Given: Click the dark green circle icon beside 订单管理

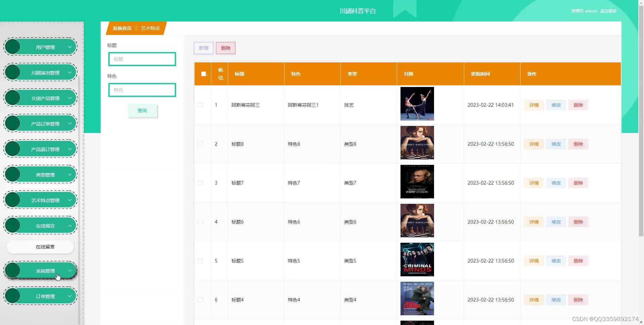Looking at the screenshot, I should (13, 296).
